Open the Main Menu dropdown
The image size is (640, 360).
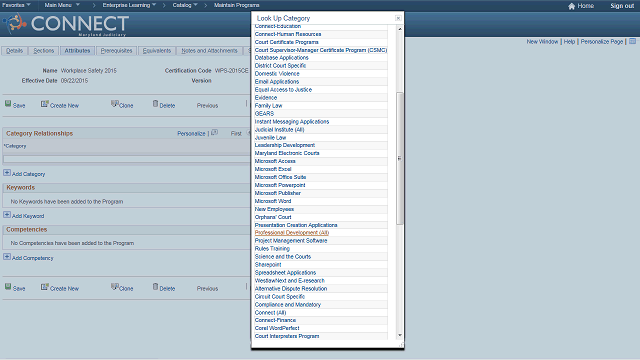click(x=62, y=5)
